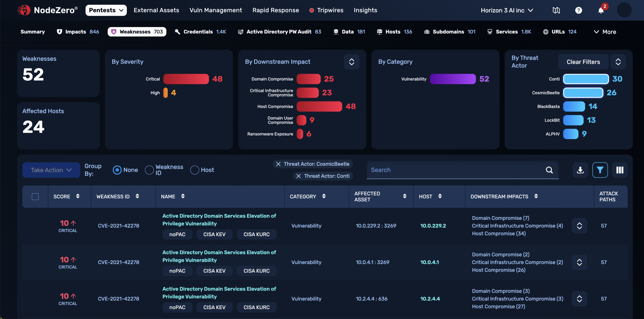The height and width of the screenshot is (319, 644).
Task: Open the Horizon 3 AI inc dropdown
Action: (507, 10)
